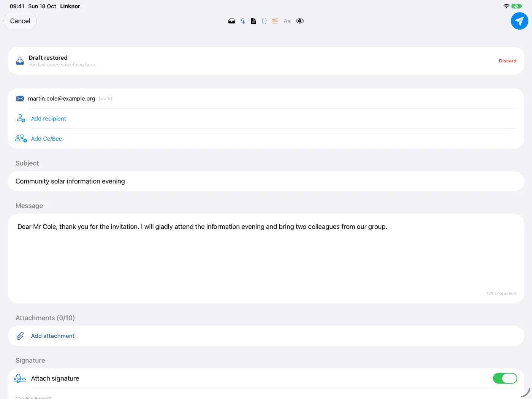Add an attachment to the email
Screen dimensions: 532x399
(52, 336)
